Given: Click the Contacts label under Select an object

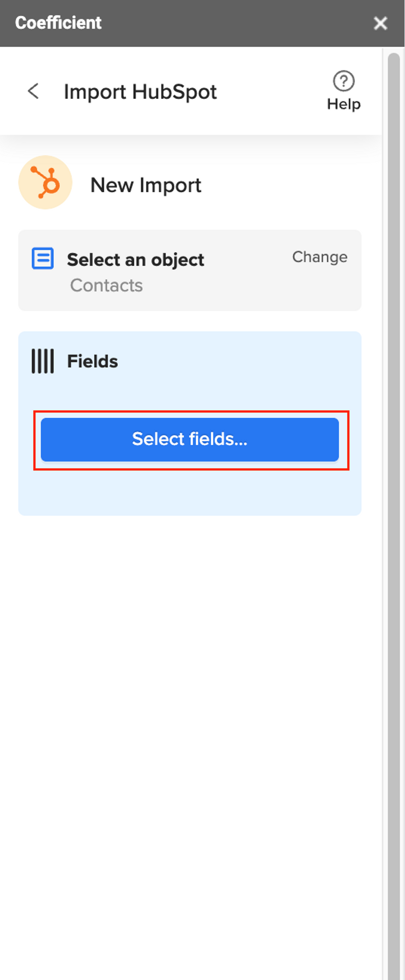Looking at the screenshot, I should point(106,285).
